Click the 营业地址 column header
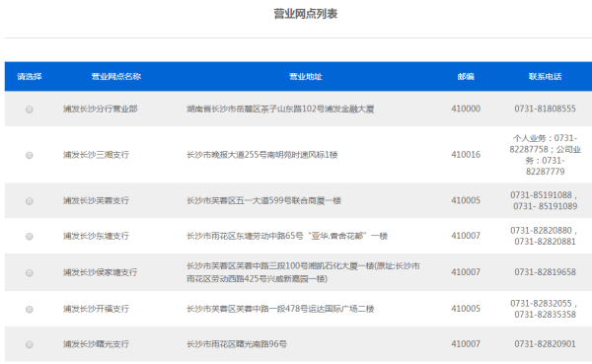Viewport: 592px width, 364px height. click(306, 77)
